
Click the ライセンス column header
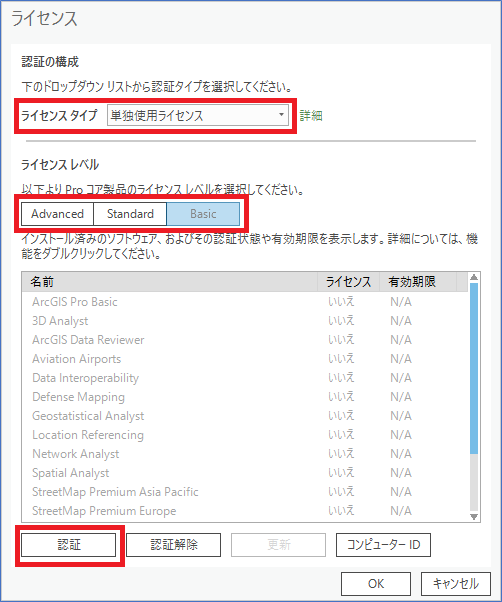point(348,282)
